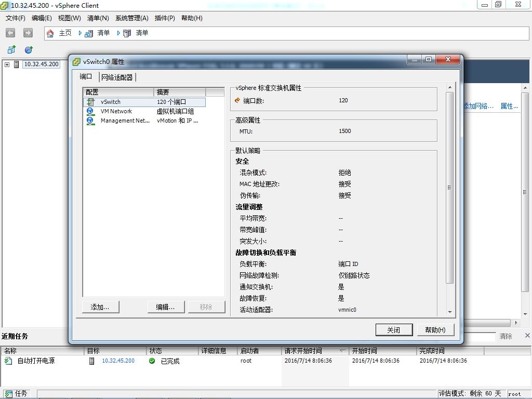Click the Management Network port group icon
The image size is (532, 399).
90,121
